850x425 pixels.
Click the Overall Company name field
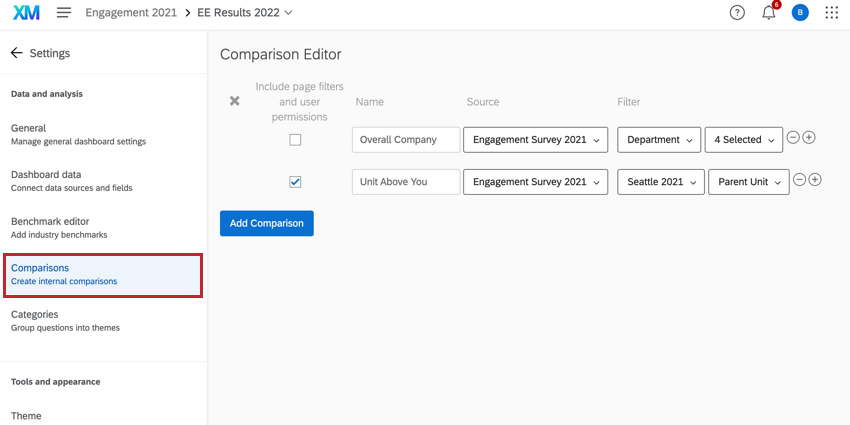click(x=406, y=140)
